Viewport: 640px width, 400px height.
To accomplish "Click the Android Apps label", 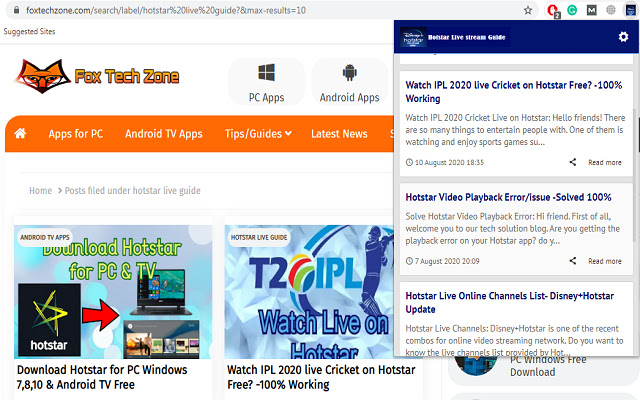I will [349, 98].
